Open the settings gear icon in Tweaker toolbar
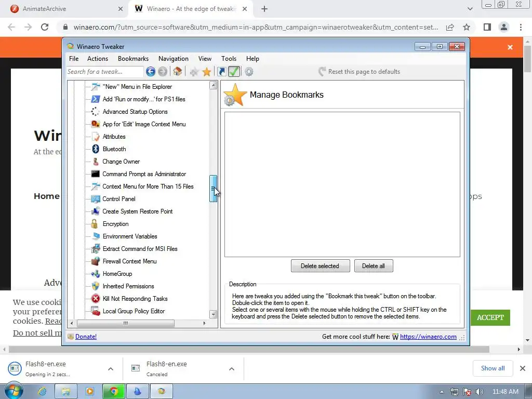 click(x=249, y=72)
